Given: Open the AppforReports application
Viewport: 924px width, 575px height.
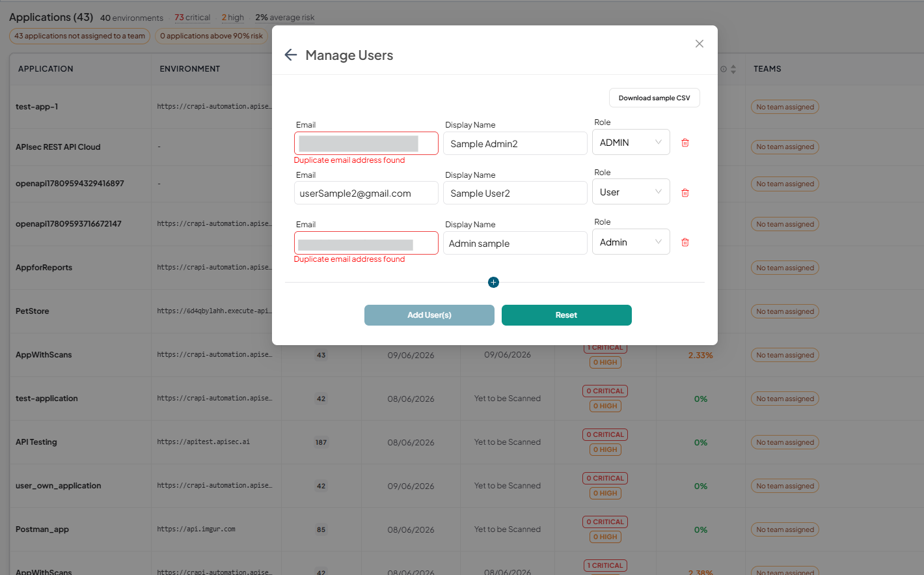Looking at the screenshot, I should pyautogui.click(x=44, y=268).
